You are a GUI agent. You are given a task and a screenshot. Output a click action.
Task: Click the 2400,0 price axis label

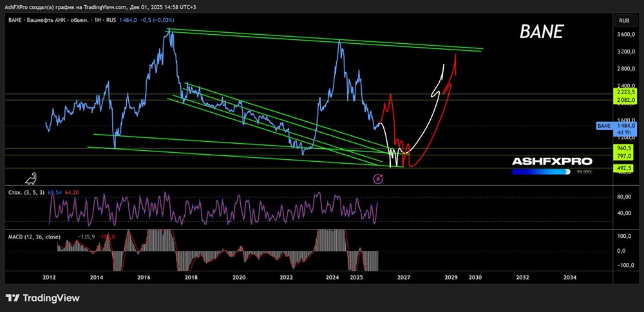pyautogui.click(x=627, y=86)
